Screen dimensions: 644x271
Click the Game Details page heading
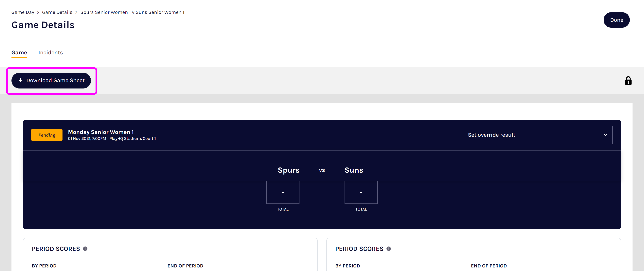[x=43, y=25]
